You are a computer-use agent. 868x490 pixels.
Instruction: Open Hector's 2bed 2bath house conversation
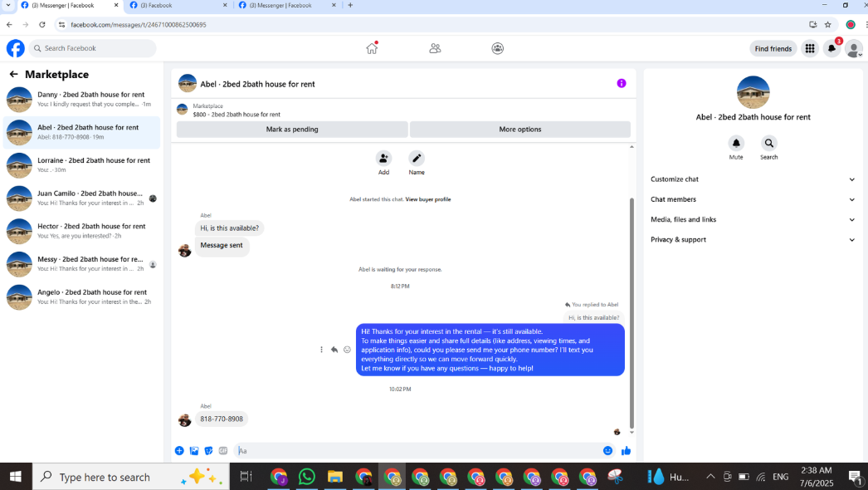82,231
